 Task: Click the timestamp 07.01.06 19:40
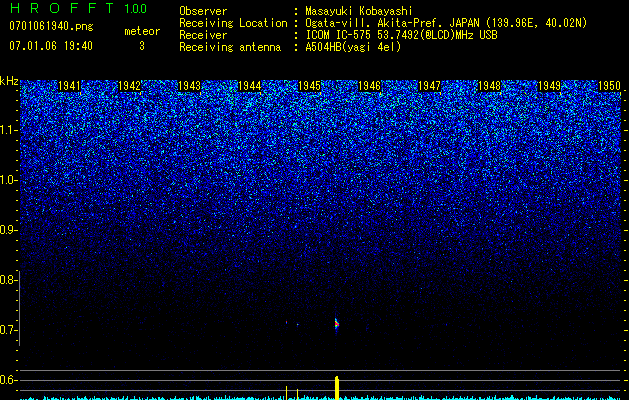51,46
